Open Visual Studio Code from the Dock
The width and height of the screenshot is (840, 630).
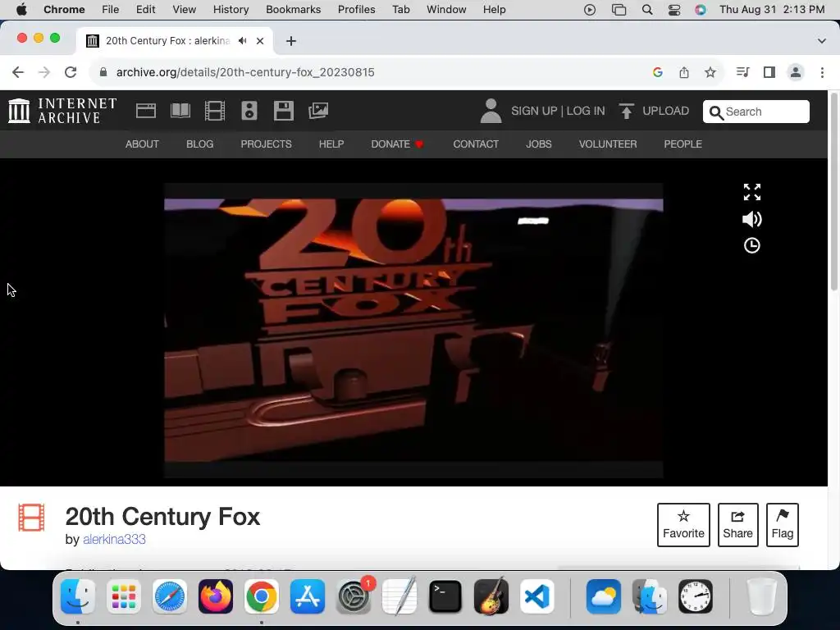(x=536, y=596)
